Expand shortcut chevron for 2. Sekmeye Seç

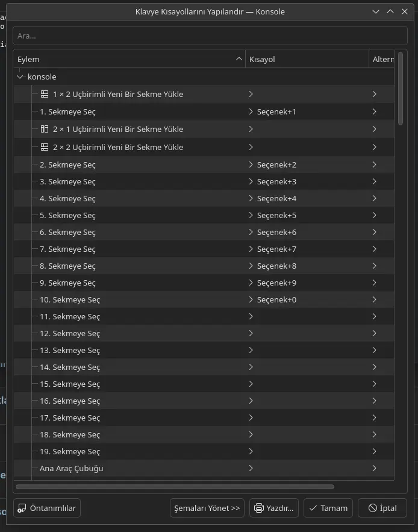point(251,164)
